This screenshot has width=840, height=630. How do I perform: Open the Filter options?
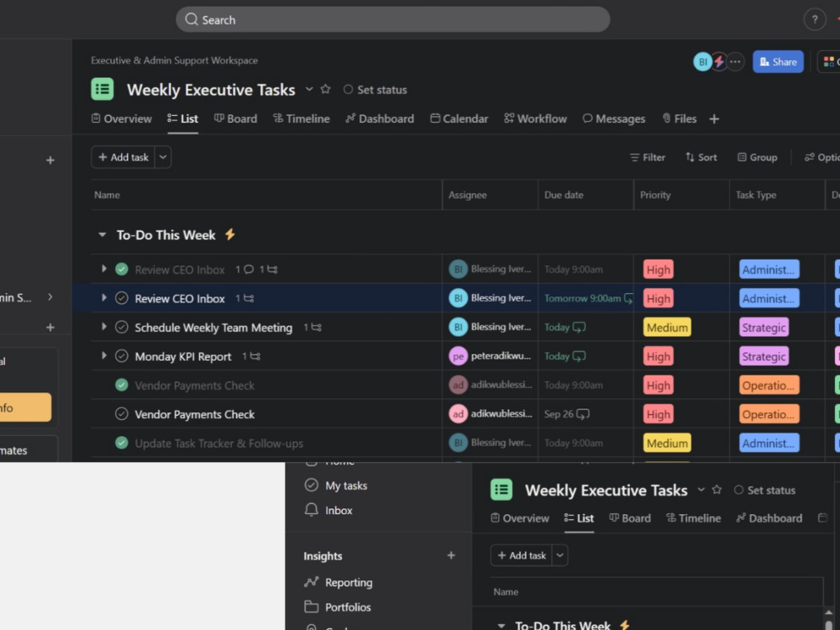(x=647, y=158)
